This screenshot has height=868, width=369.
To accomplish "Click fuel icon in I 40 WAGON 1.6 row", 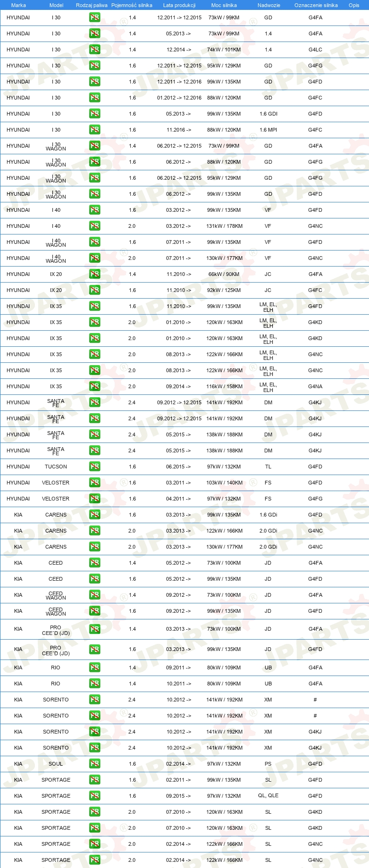I will 94,242.
